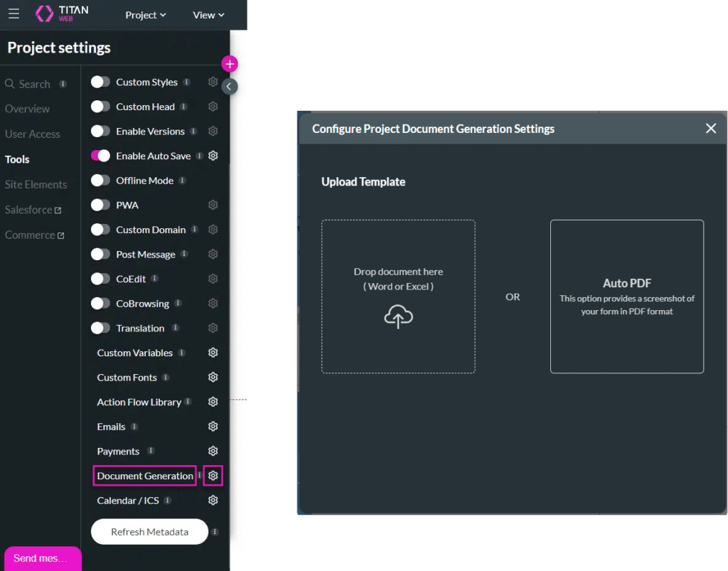
Task: Open the hamburger menu icon
Action: (14, 14)
